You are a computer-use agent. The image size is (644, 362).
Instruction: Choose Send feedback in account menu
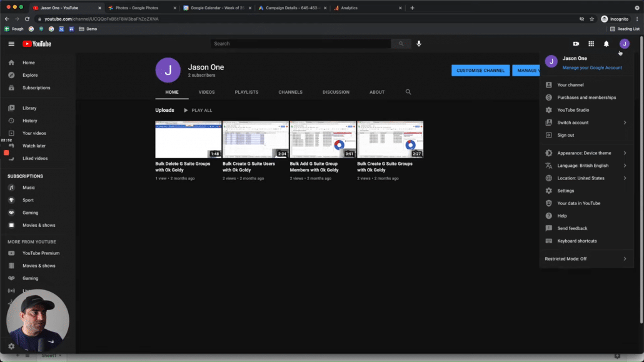pyautogui.click(x=586, y=228)
